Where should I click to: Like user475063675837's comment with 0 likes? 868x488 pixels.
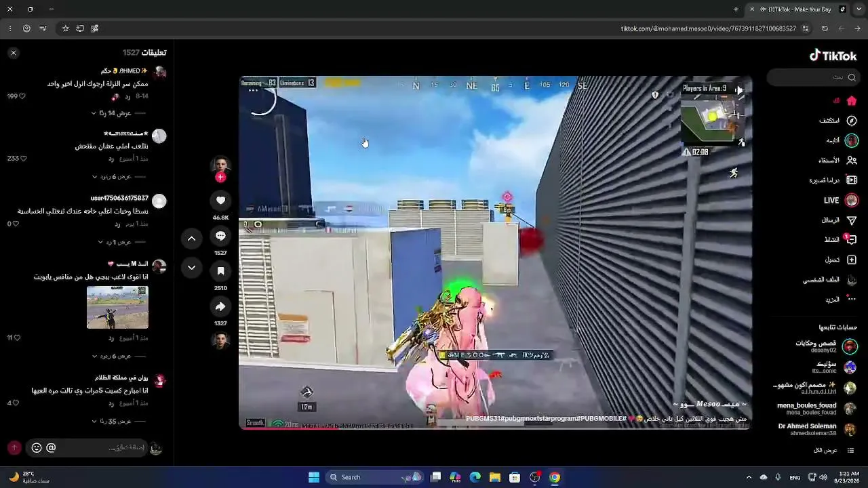16,224
